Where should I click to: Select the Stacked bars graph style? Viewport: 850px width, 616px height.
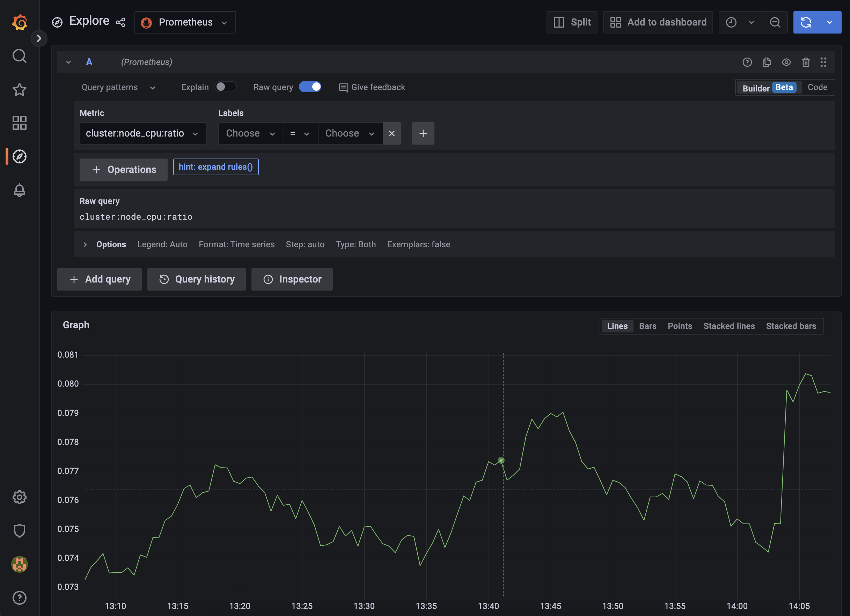(791, 326)
